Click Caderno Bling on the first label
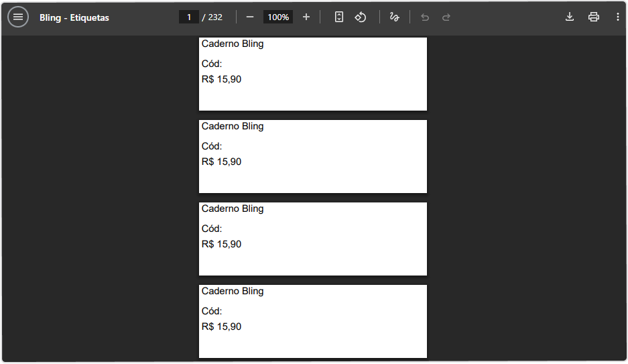The width and height of the screenshot is (628, 364). click(x=233, y=44)
